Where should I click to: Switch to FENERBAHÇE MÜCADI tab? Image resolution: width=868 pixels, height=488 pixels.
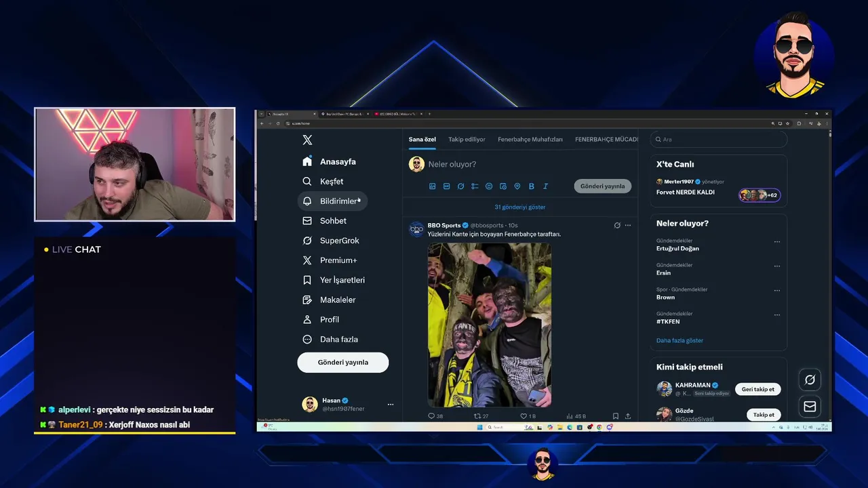click(606, 139)
